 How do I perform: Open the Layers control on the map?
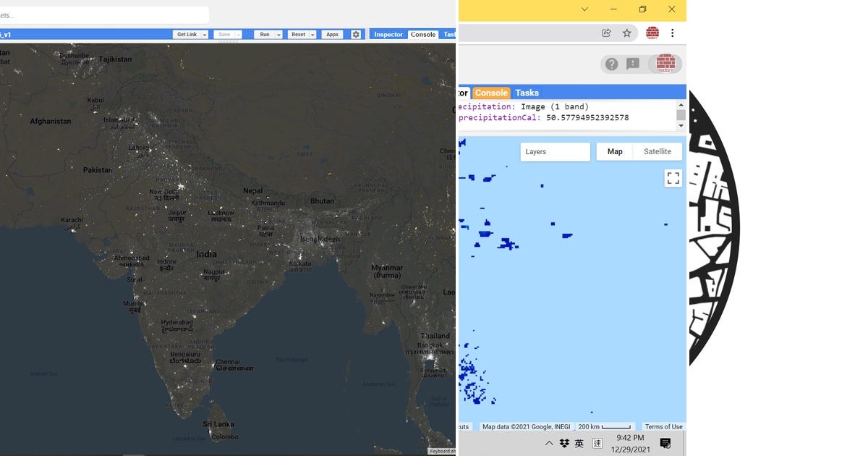tap(555, 151)
